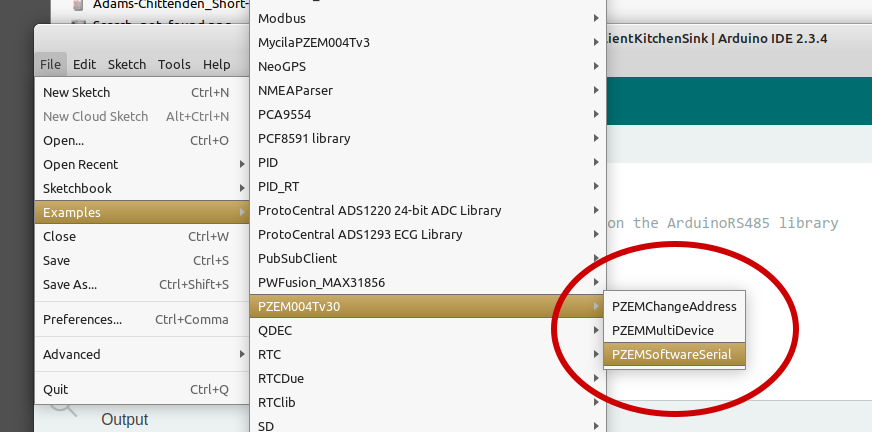Open the PZEMMultiDevice example sketch
Viewport: 872px width, 432px height.
coord(663,330)
